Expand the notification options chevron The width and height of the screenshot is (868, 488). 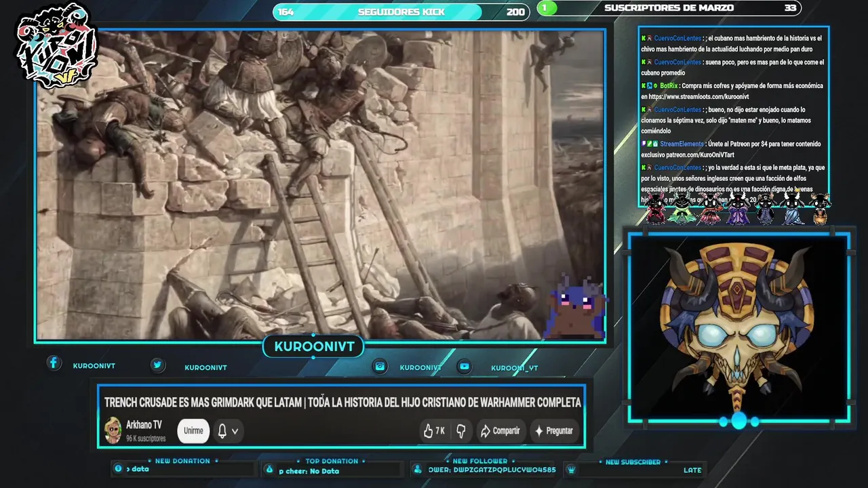[235, 431]
